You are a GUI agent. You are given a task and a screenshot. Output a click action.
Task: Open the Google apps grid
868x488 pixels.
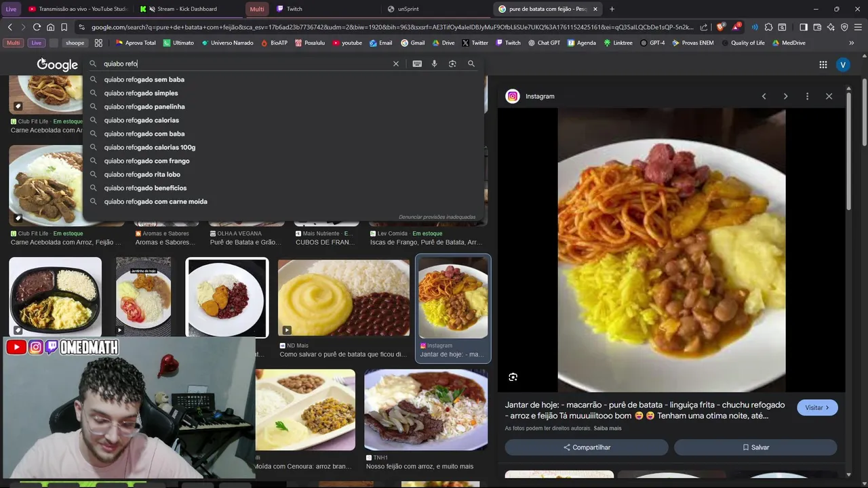click(823, 64)
